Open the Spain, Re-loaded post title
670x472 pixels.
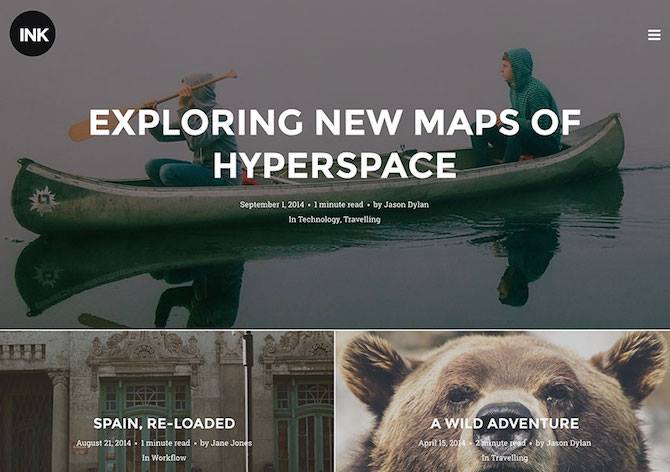coord(164,423)
